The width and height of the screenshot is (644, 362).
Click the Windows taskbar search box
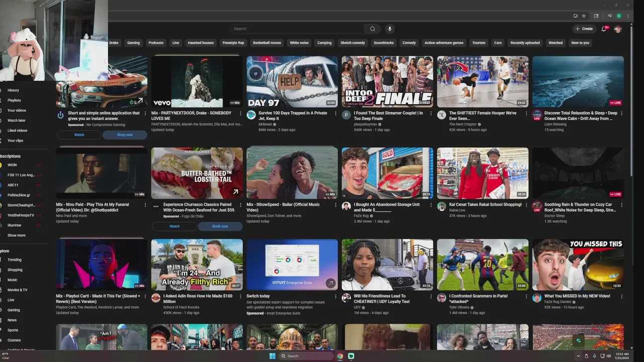(x=306, y=356)
